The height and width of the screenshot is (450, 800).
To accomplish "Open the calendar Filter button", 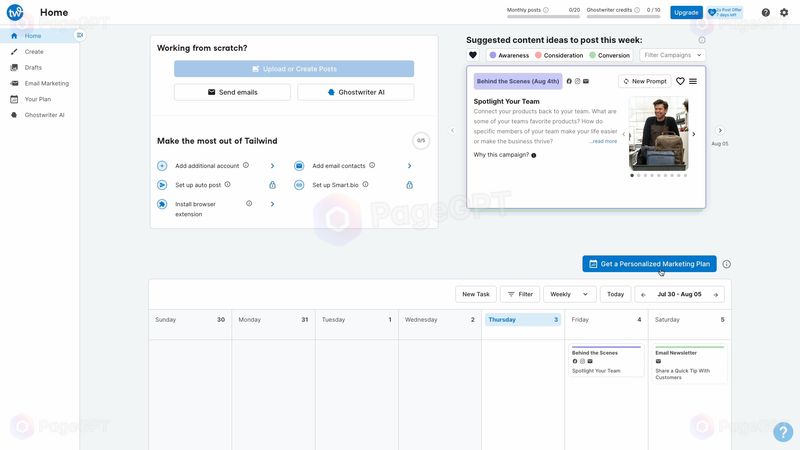I will pos(520,294).
